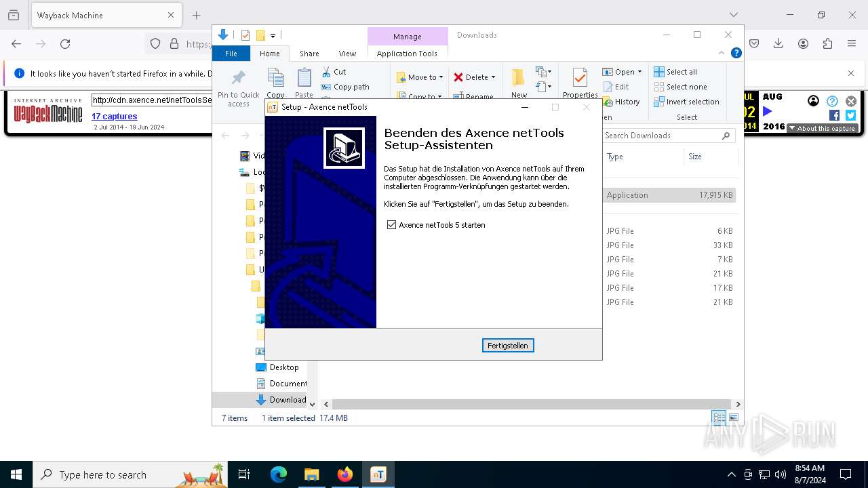Image resolution: width=868 pixels, height=488 pixels.
Task: Share capture on Facebook icon
Action: coord(835,115)
